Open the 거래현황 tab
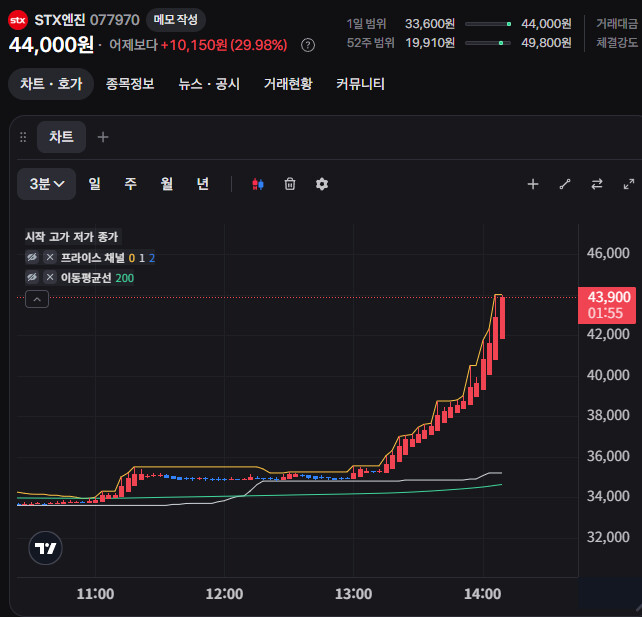This screenshot has width=642, height=617. pyautogui.click(x=288, y=84)
